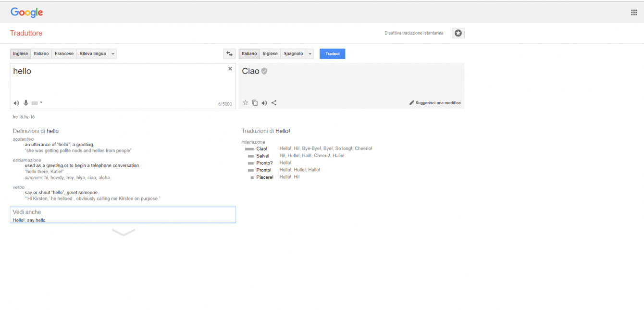Screen dimensions: 644x310
Task: Click the blue Traduci button
Action: [333, 54]
